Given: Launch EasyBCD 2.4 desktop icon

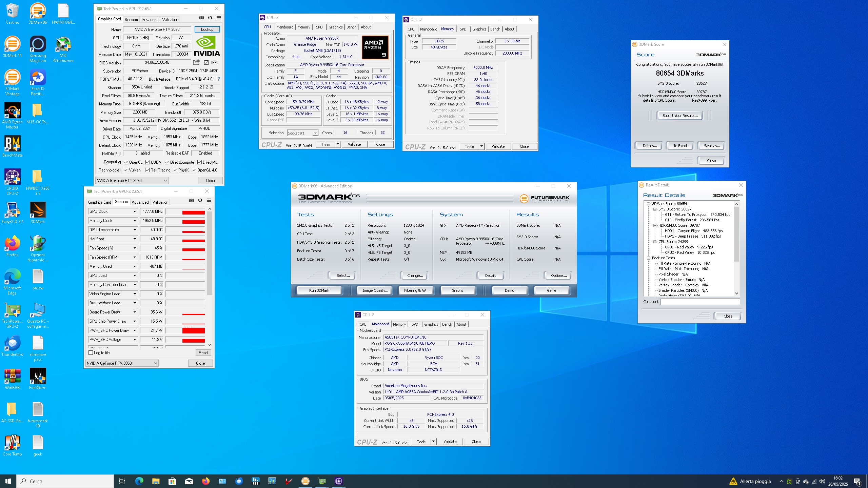Looking at the screenshot, I should tap(12, 213).
